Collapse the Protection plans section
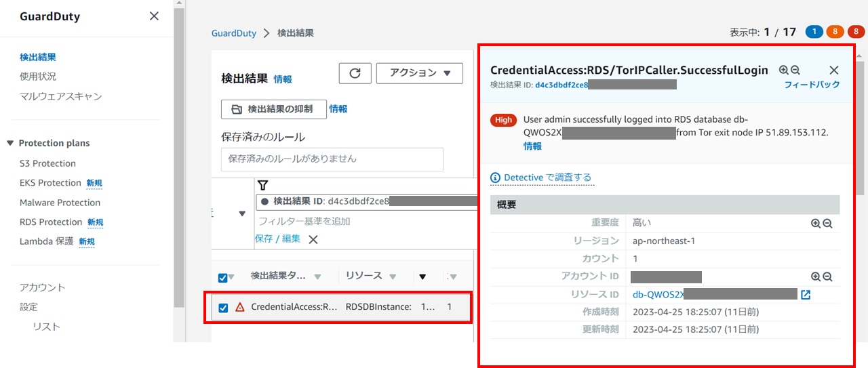The width and height of the screenshot is (868, 368). click(10, 143)
